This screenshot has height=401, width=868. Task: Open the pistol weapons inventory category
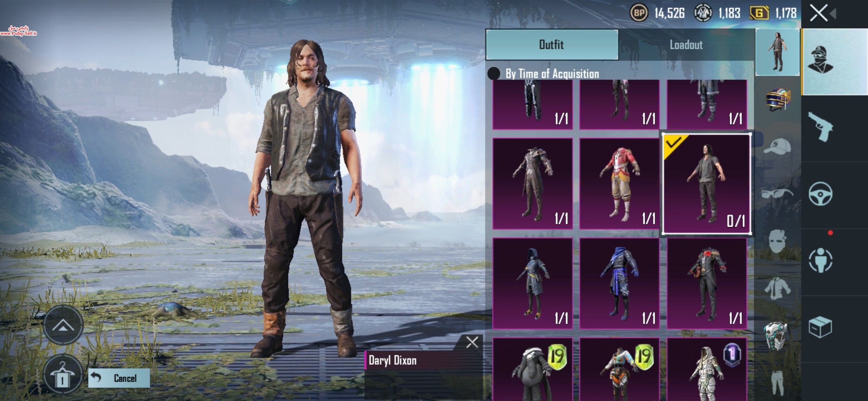821,127
